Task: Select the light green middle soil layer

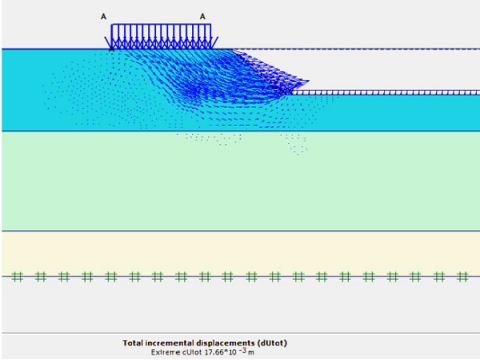Action: pyautogui.click(x=241, y=181)
